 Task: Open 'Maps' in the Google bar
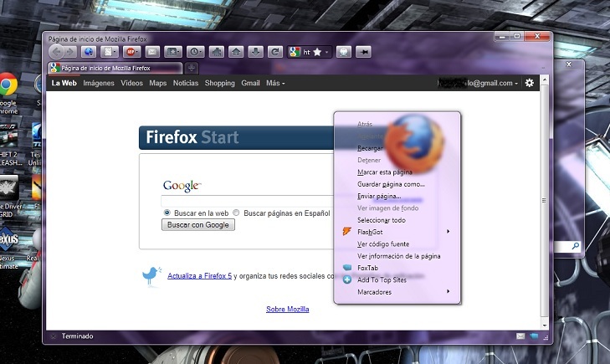[157, 83]
